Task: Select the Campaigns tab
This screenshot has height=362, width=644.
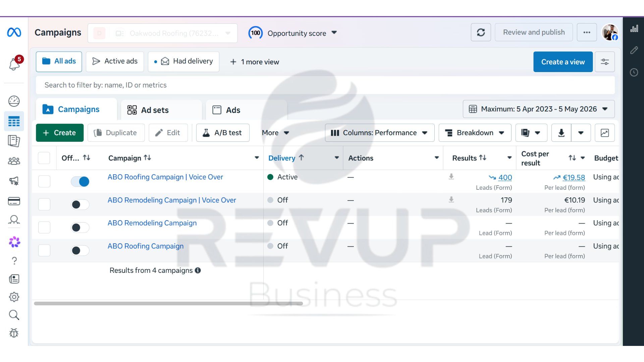Action: pyautogui.click(x=76, y=109)
